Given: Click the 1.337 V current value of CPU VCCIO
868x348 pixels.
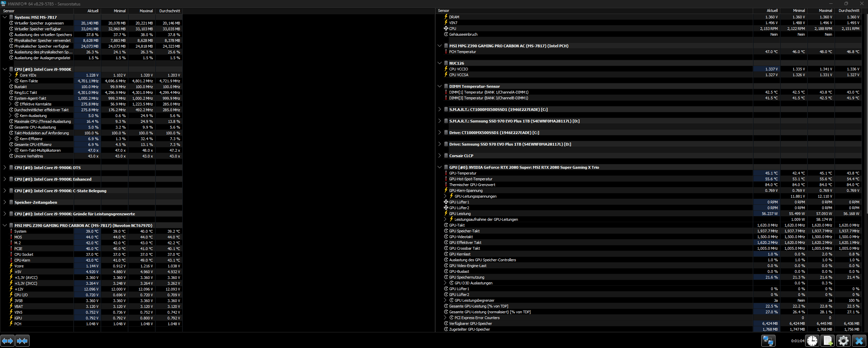Looking at the screenshot, I should tap(771, 69).
